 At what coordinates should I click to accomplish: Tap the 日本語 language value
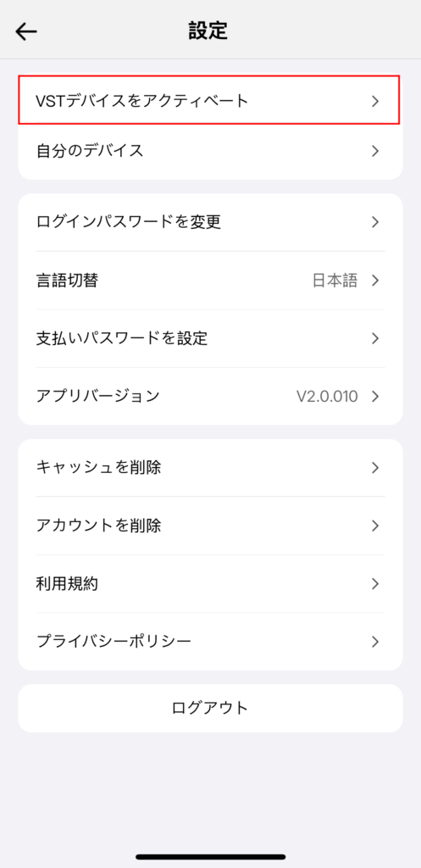point(335,281)
